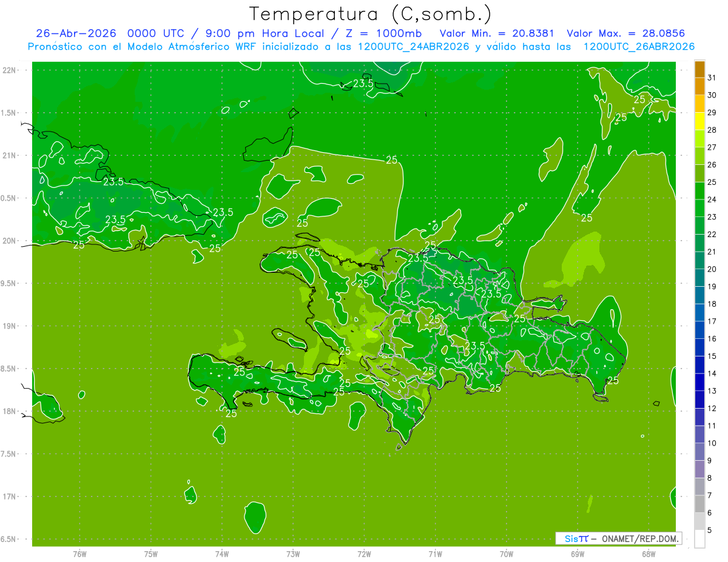Click the SisPI - ONAMET/REP.DOM. label
This screenshot has height=562, width=728.
pos(619,538)
